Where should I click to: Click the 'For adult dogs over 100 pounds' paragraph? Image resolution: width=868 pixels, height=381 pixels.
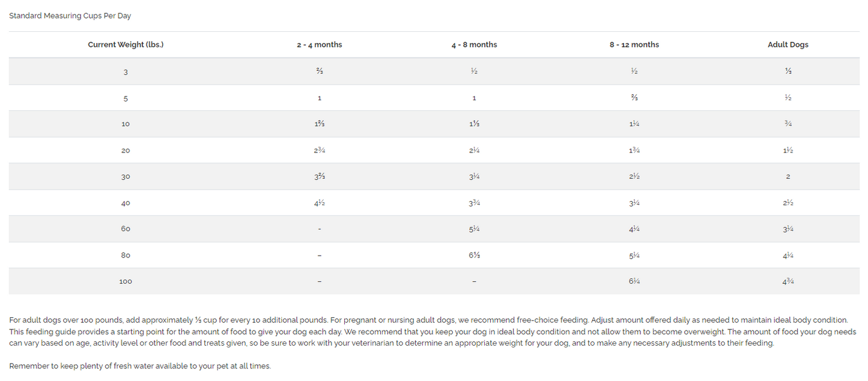(432, 332)
